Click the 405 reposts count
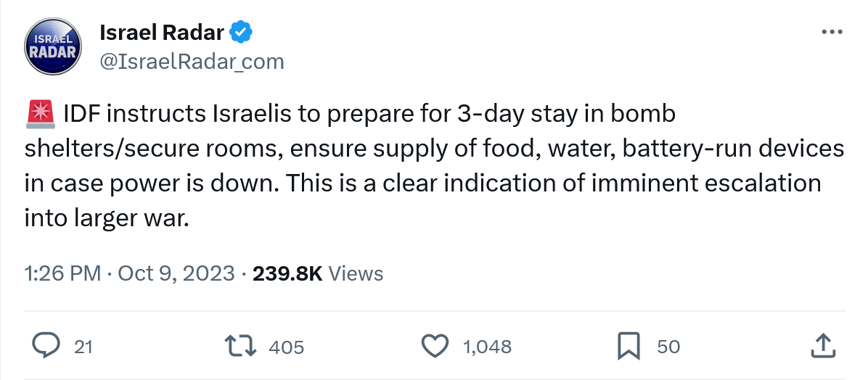This screenshot has width=868, height=380. pyautogui.click(x=286, y=347)
